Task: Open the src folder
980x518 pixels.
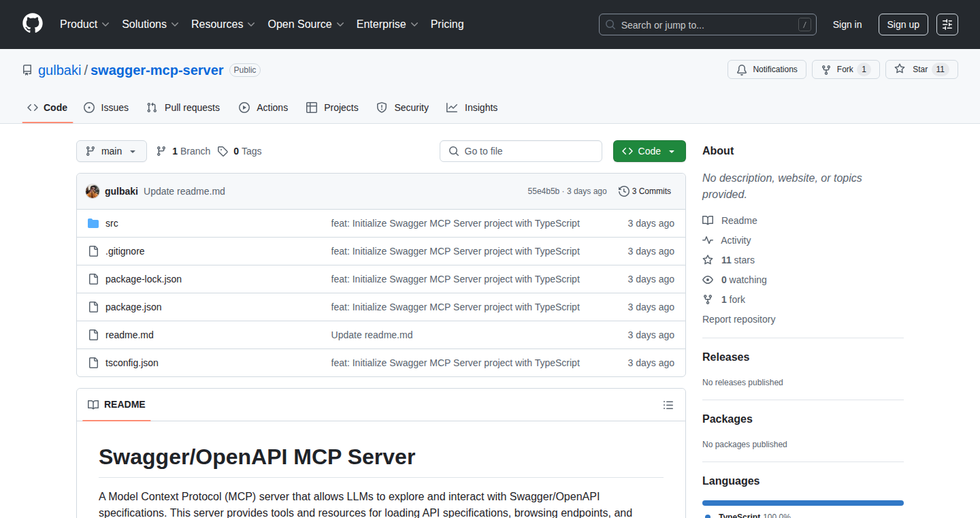Action: tap(112, 223)
